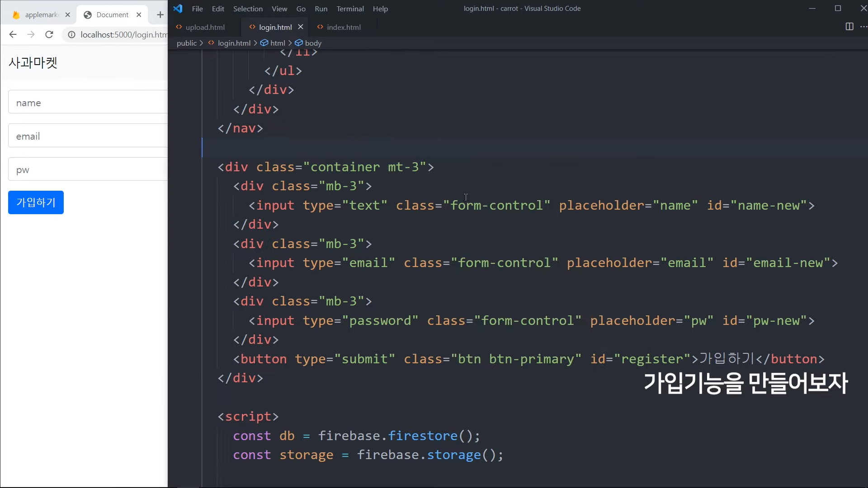Click type="password" in the input line
The height and width of the screenshot is (488, 868).
tap(360, 321)
